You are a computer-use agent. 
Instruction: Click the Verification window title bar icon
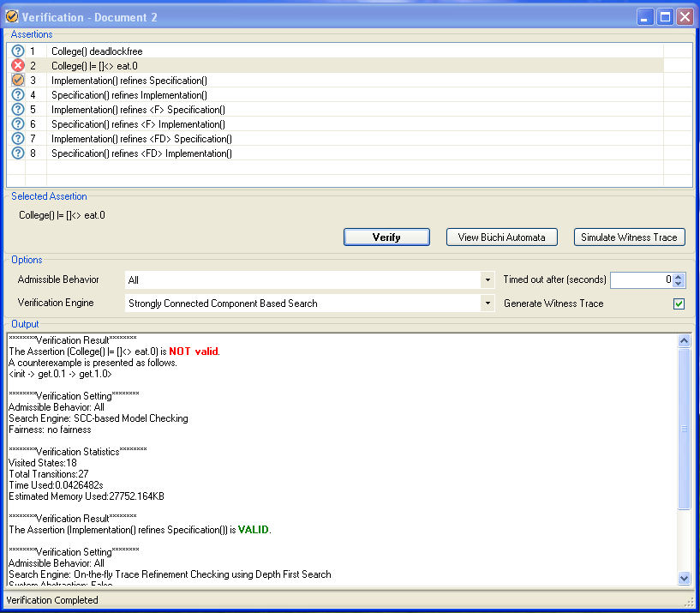tap(12, 17)
